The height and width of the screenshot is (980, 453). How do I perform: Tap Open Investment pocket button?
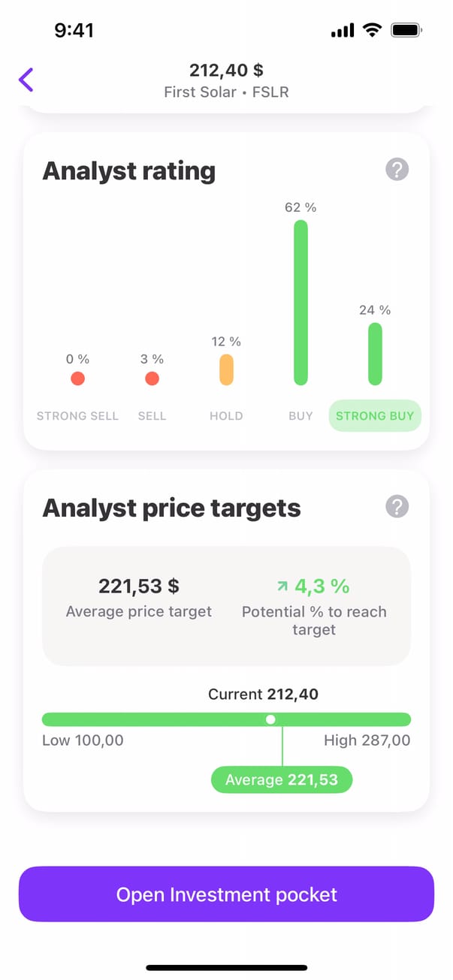(x=226, y=894)
